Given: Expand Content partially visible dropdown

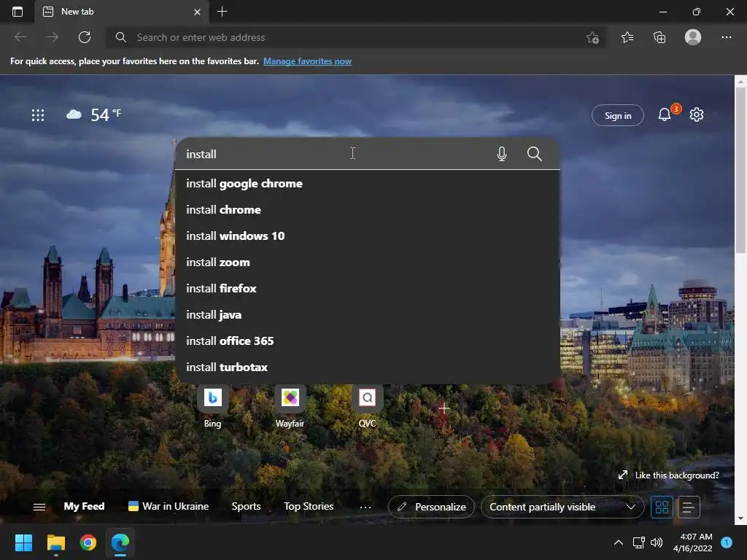Looking at the screenshot, I should [562, 507].
